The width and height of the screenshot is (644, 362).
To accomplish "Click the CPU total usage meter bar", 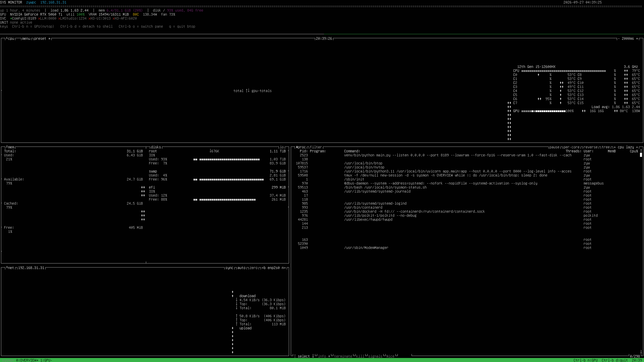I will pyautogui.click(x=563, y=71).
